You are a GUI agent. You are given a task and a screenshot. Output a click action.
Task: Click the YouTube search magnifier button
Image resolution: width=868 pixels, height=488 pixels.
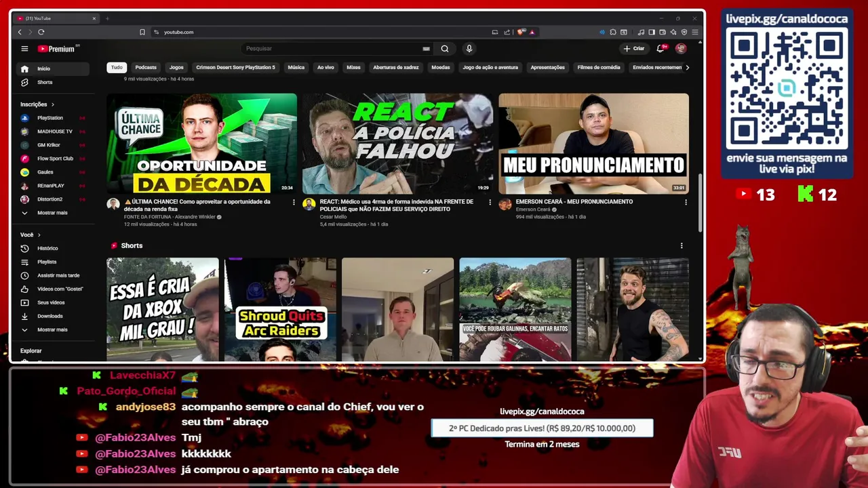pyautogui.click(x=445, y=49)
